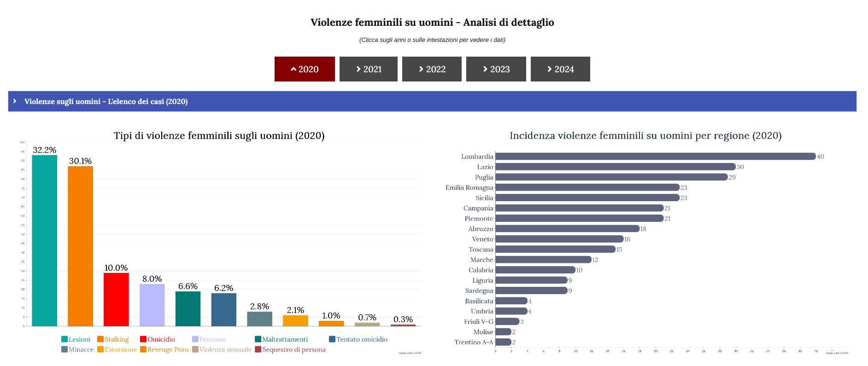Image resolution: width=868 pixels, height=366 pixels.
Task: Click the teal 32.2% Lesioni bar
Action: [x=45, y=241]
